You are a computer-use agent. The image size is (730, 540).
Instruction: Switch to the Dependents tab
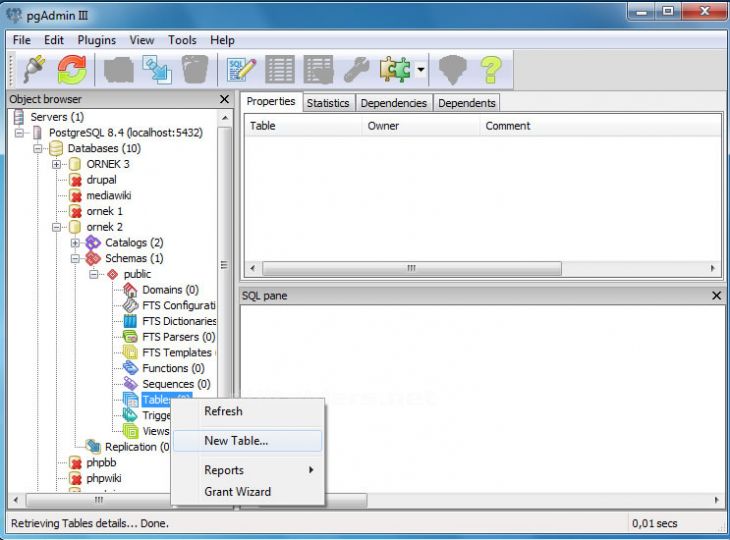point(466,103)
